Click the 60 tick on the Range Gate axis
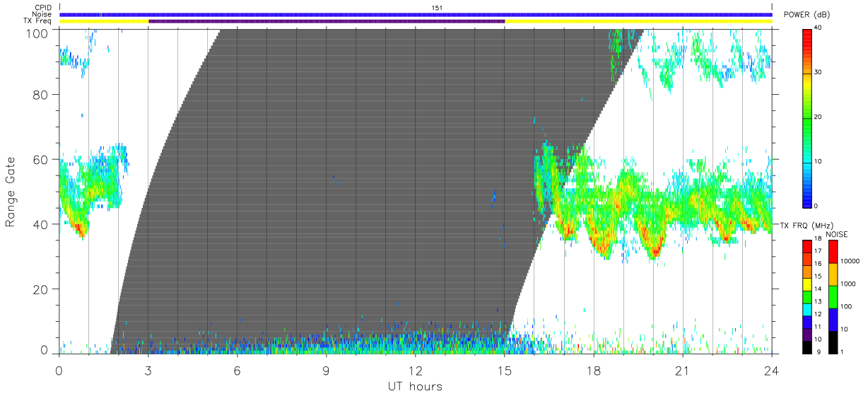868x401 pixels. 40,159
